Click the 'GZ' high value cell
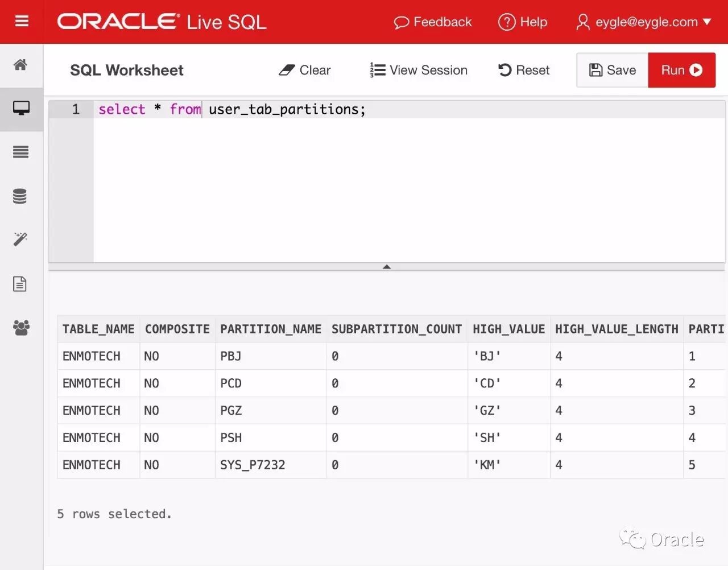The image size is (728, 570). [x=509, y=411]
